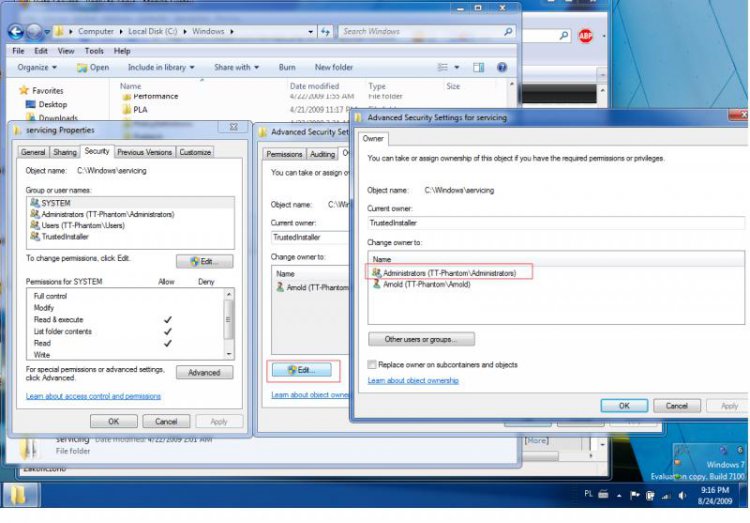The image size is (750, 523).
Task: Click the Forward arrow in Explorer window
Action: 34,32
